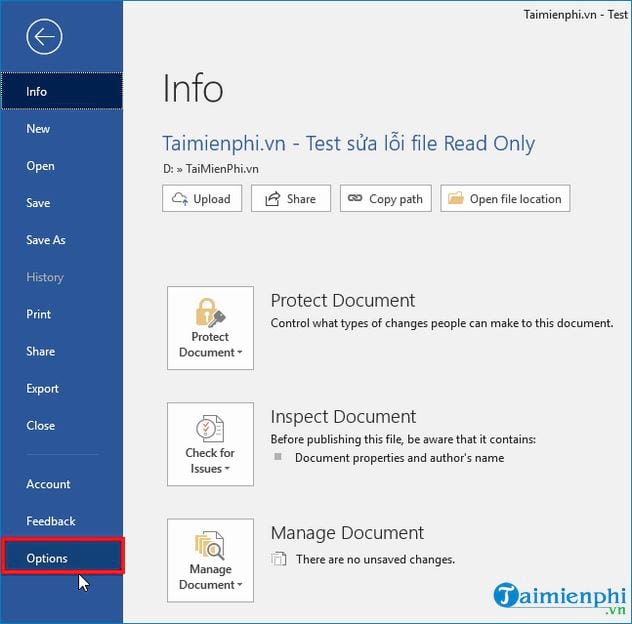
Task: Select the Info menu item
Action: click(62, 91)
